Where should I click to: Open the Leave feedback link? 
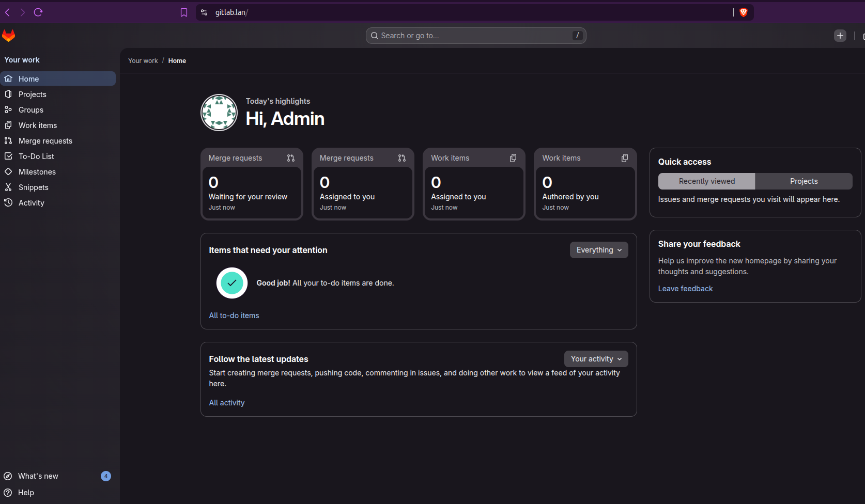coord(685,288)
